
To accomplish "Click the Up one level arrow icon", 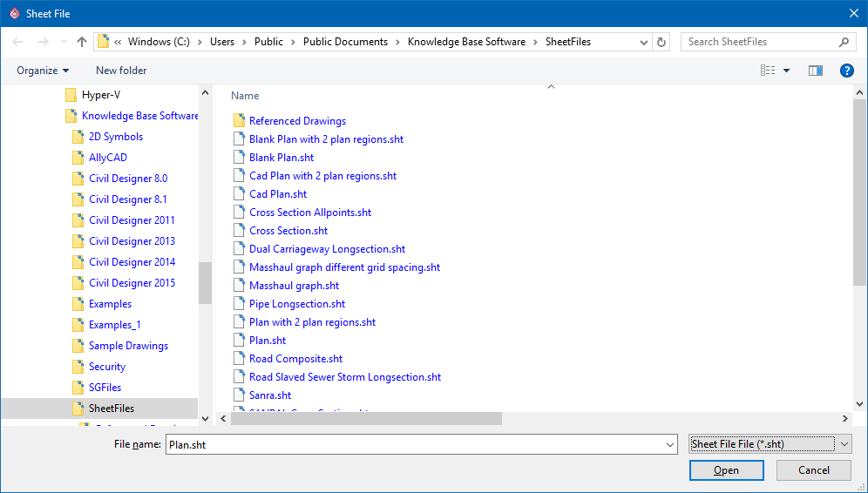I will 82,42.
